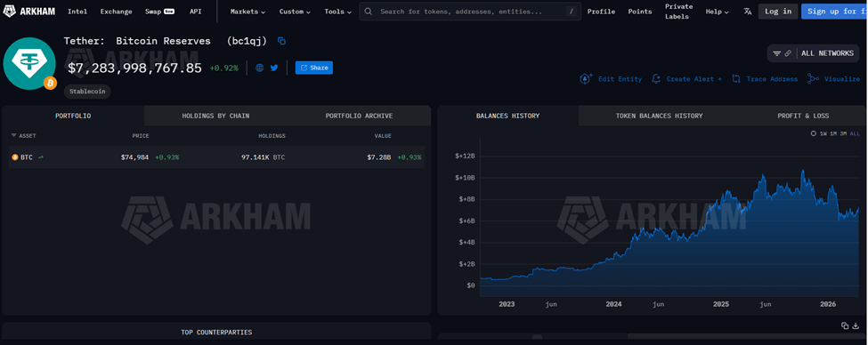Open the Tether website globe icon

point(260,68)
